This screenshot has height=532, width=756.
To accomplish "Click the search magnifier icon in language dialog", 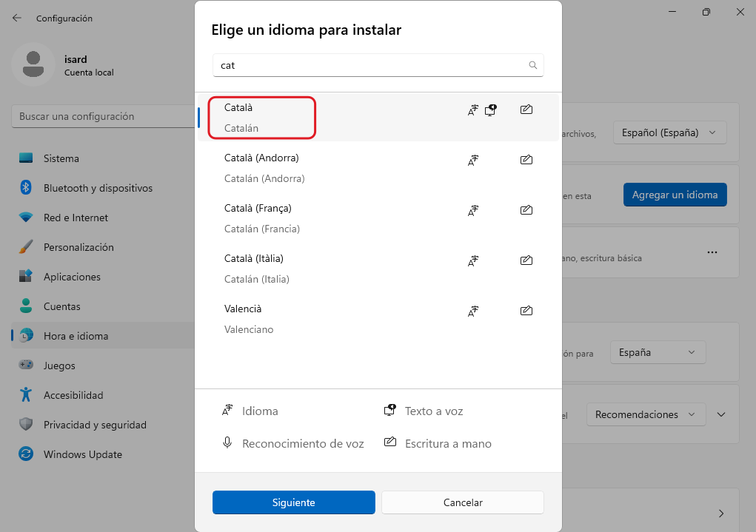I will [x=532, y=65].
